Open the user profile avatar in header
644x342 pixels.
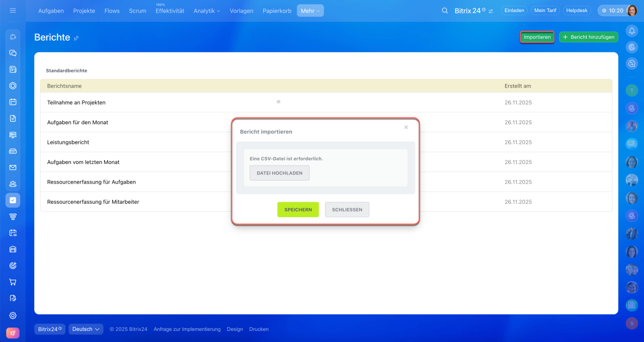pos(632,11)
